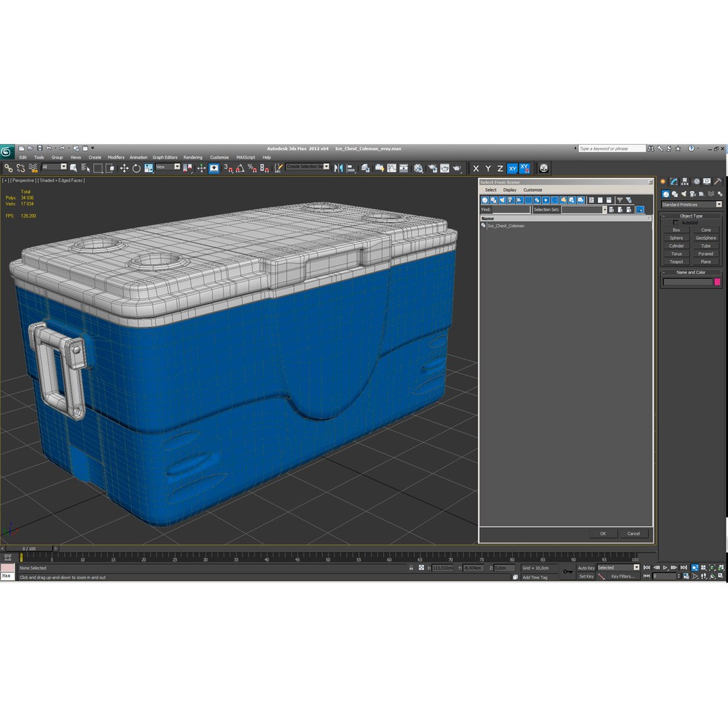Choose the Rectangular Selection Region tool
728x728 pixels.
(x=98, y=168)
